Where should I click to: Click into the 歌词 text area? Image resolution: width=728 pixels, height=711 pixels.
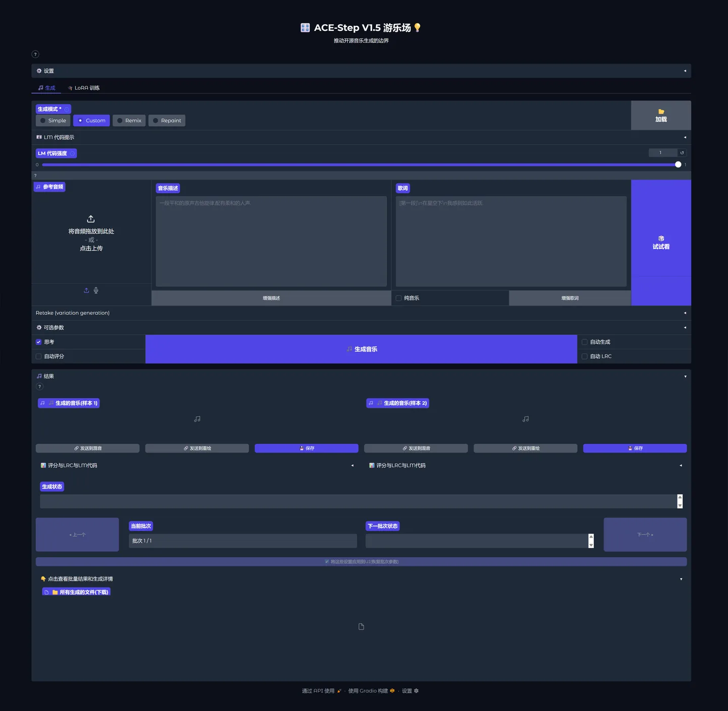[x=511, y=242]
